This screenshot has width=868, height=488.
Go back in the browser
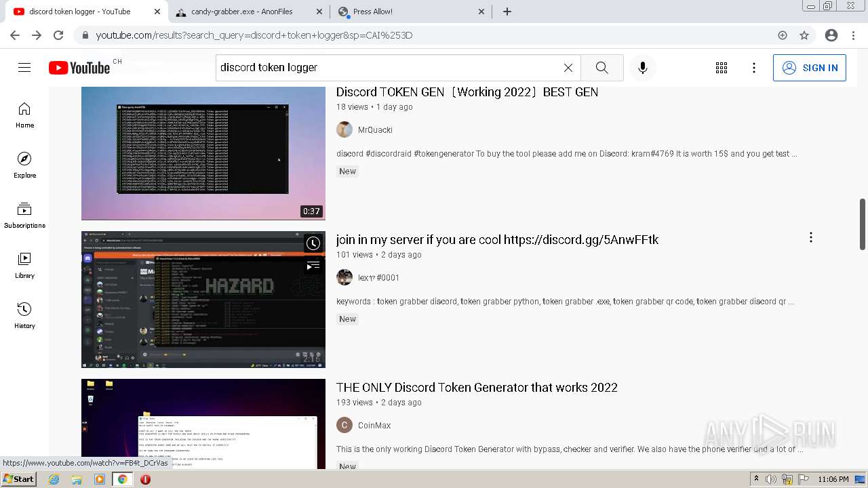pyautogui.click(x=15, y=35)
